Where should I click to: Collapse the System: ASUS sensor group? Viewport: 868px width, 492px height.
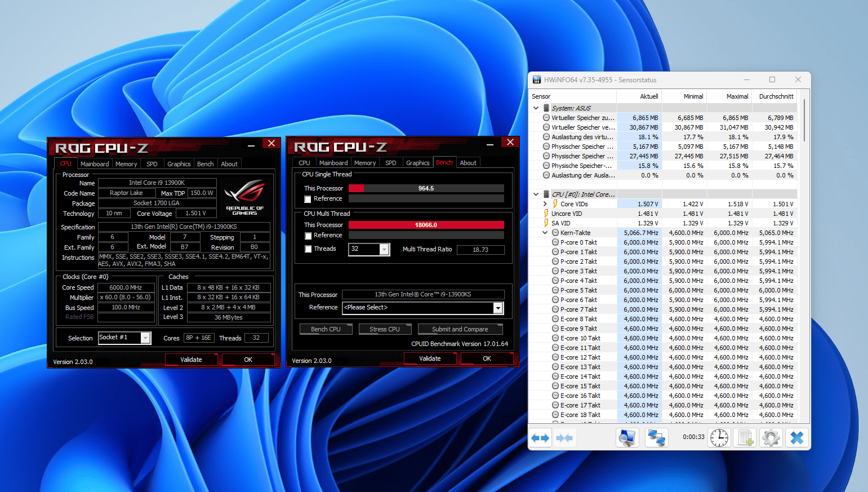click(536, 108)
